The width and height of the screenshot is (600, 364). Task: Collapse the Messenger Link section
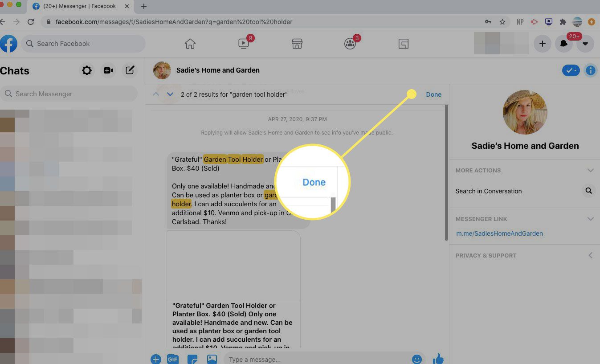(x=591, y=219)
